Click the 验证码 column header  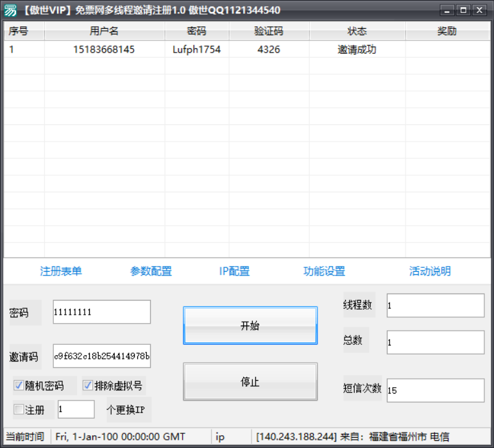pyautogui.click(x=269, y=31)
